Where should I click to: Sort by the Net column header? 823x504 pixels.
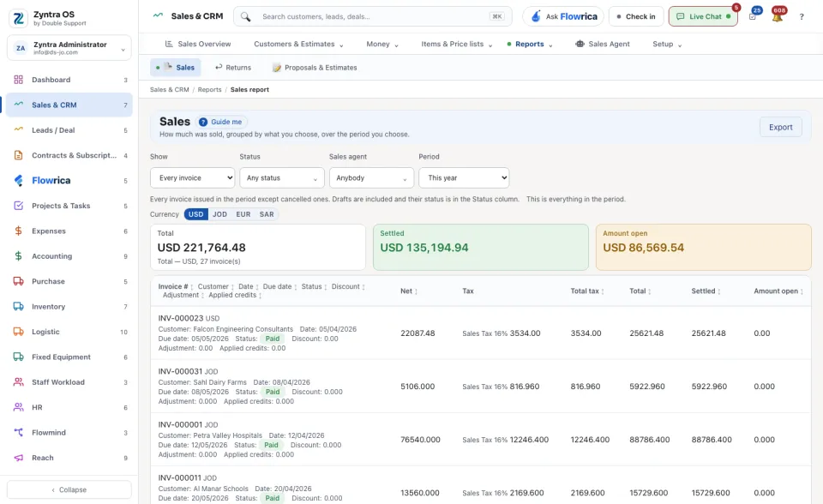coord(409,291)
